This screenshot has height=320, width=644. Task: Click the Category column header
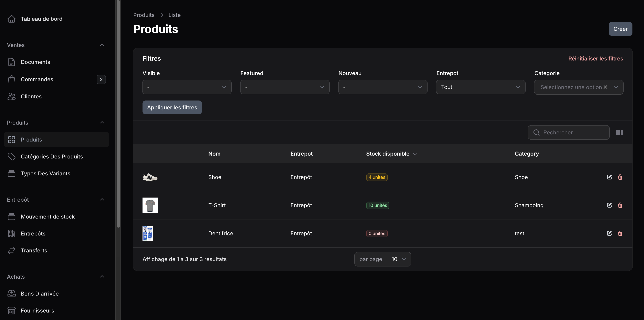coord(527,154)
